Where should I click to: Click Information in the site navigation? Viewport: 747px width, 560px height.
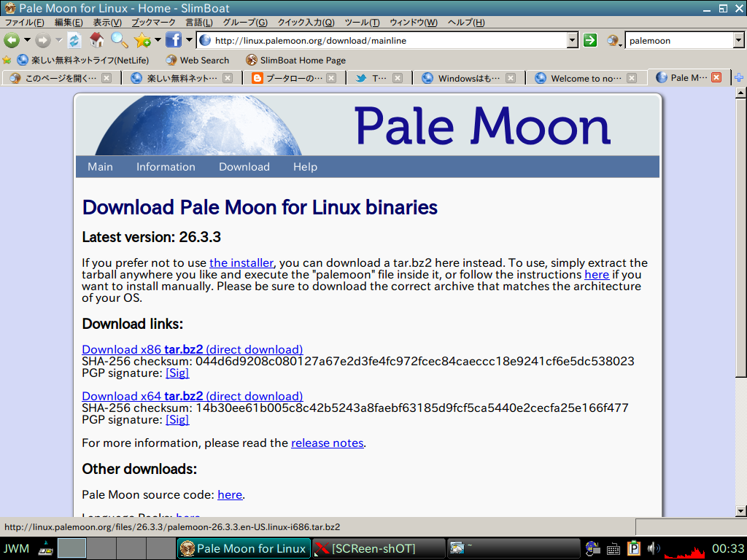pyautogui.click(x=166, y=167)
